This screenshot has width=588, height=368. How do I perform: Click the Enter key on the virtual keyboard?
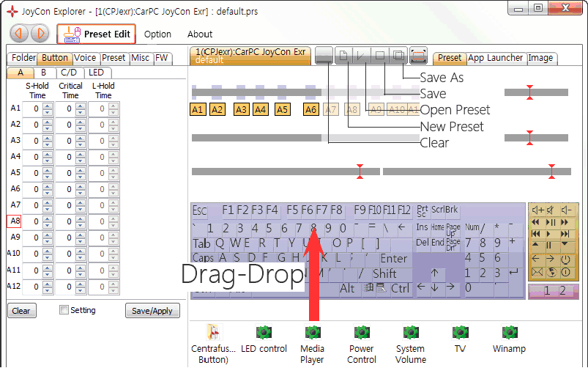coord(393,259)
